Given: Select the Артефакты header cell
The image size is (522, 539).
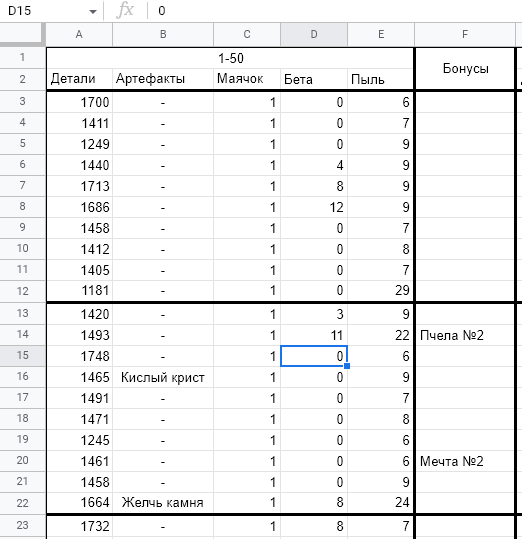Looking at the screenshot, I should click(x=163, y=79).
